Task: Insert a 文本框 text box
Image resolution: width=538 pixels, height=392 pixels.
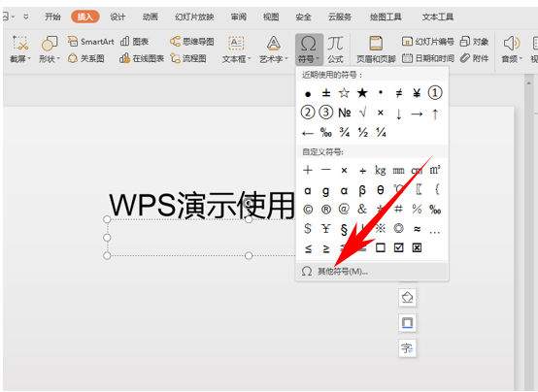Action: pyautogui.click(x=236, y=49)
